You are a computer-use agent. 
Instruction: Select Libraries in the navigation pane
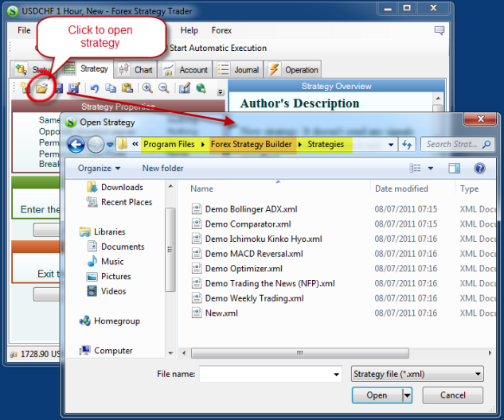coord(102,231)
